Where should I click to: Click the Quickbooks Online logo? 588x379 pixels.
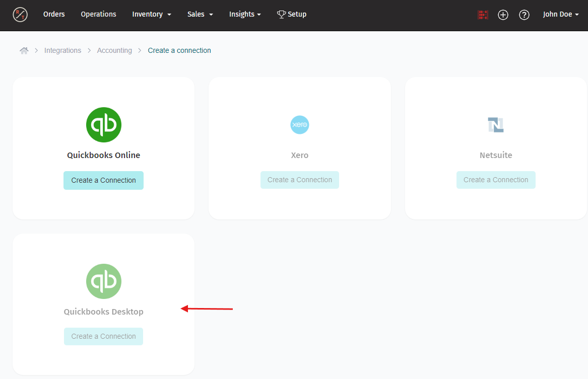(104, 125)
